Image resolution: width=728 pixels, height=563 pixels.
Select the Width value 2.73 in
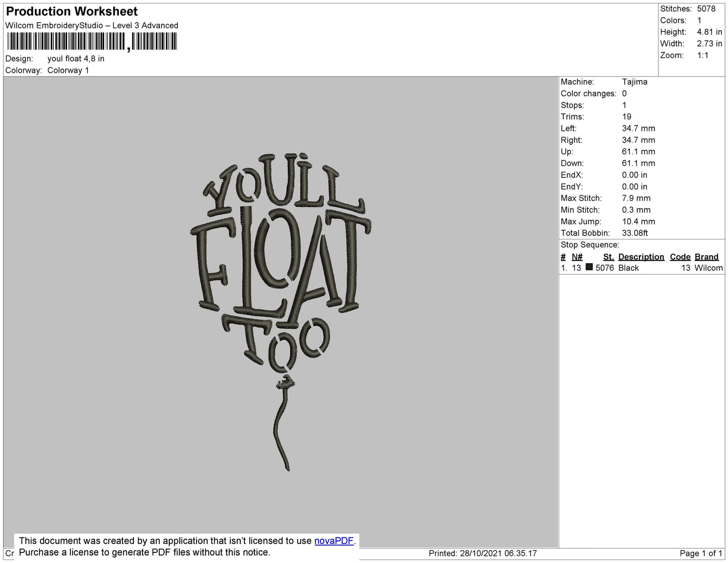tap(709, 43)
